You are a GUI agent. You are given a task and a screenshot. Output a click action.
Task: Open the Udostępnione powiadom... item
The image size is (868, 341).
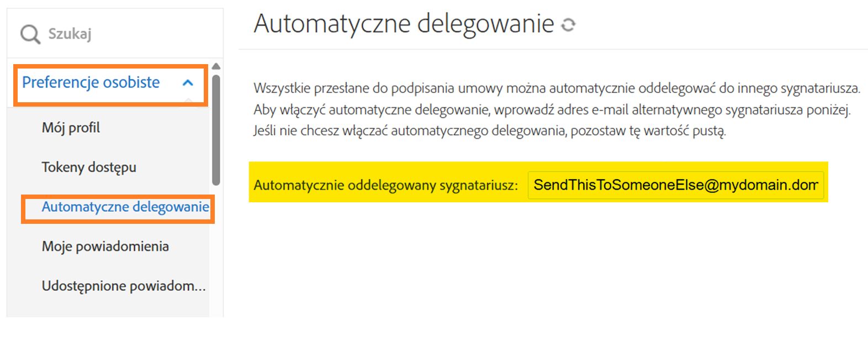coord(124,286)
